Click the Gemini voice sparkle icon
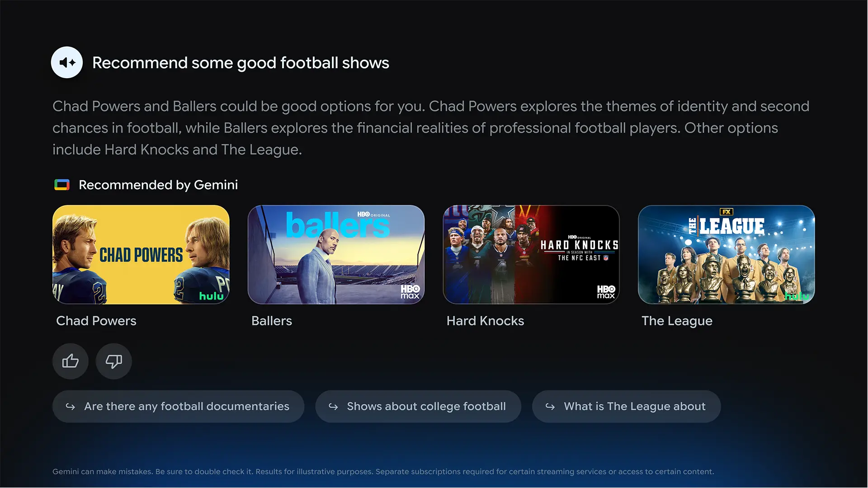This screenshot has width=868, height=488. 67,62
